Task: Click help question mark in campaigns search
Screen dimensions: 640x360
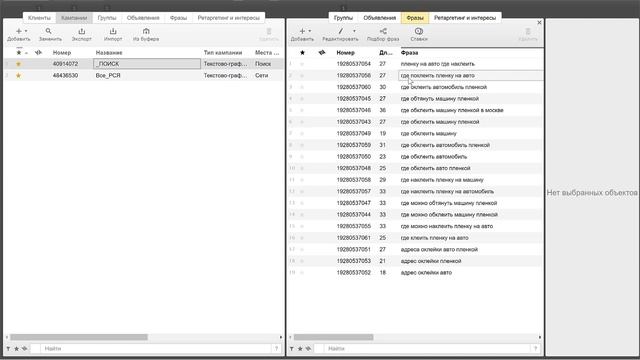Action: tap(276, 349)
